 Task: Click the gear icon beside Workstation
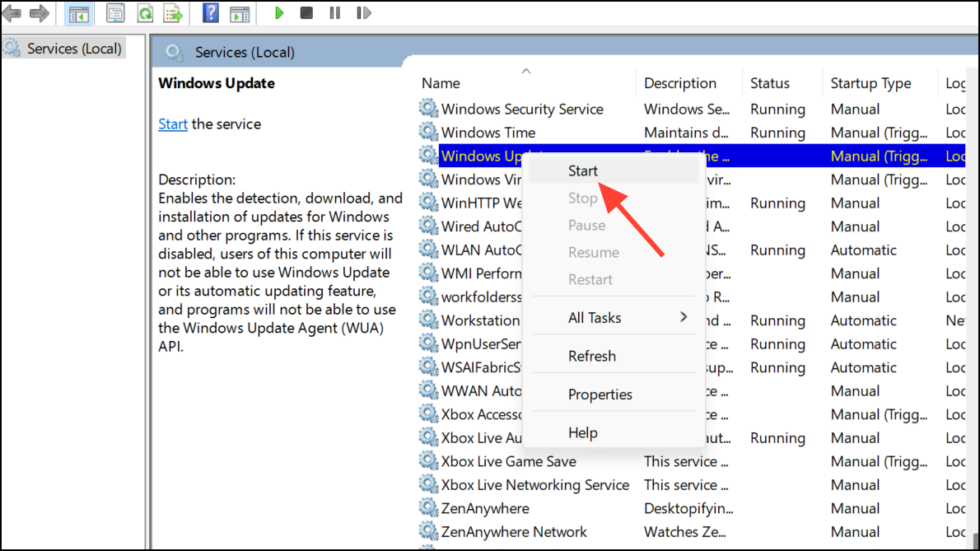tap(428, 320)
